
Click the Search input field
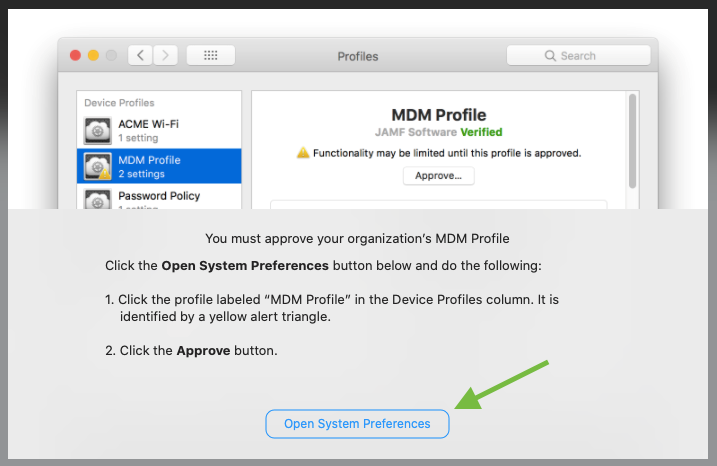[578, 55]
